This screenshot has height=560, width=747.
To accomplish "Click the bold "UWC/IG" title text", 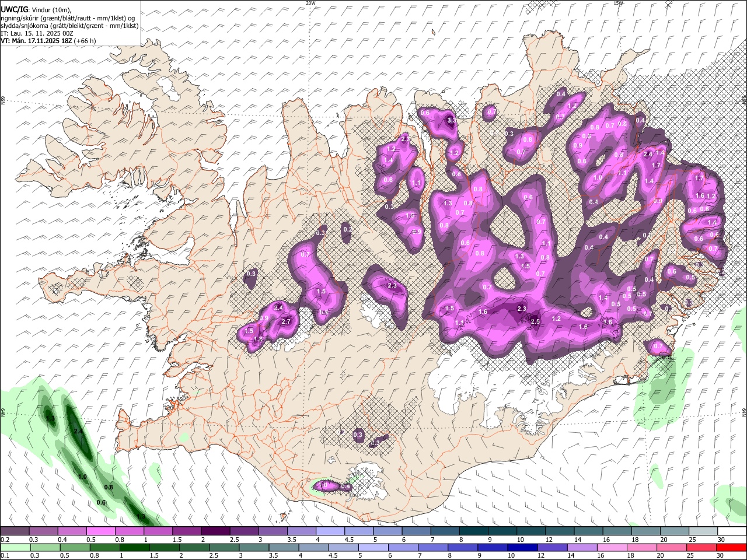I will [x=14, y=10].
